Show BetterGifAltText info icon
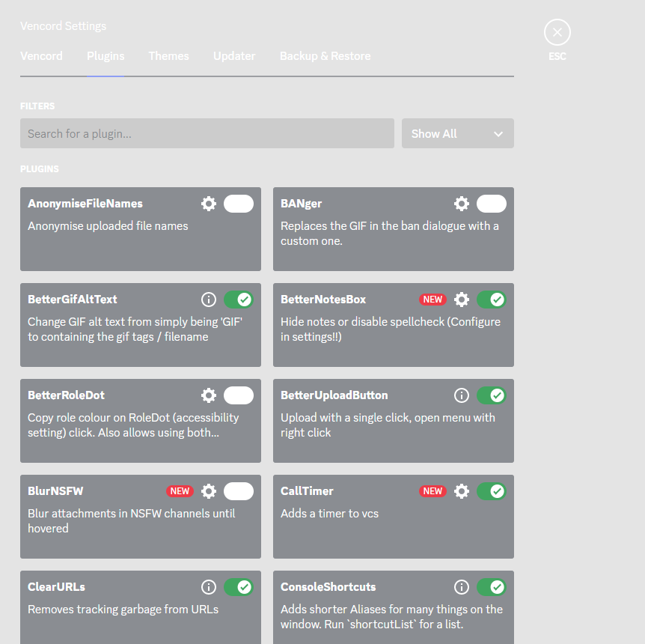Screen dimensions: 645x644 tap(209, 300)
